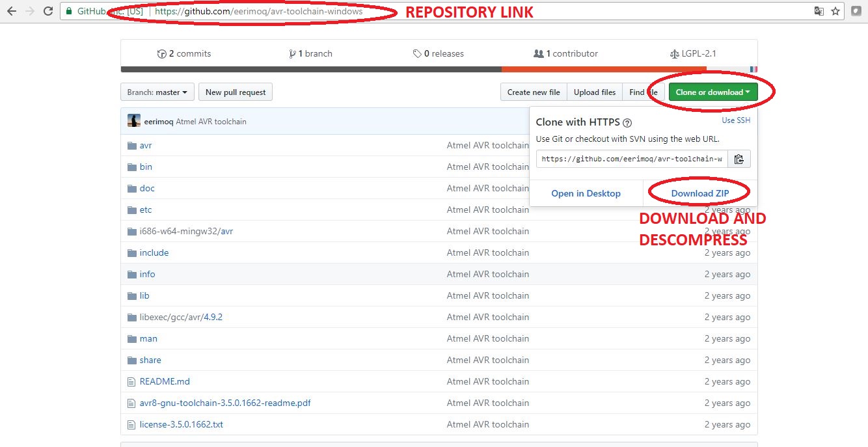Image resolution: width=868 pixels, height=447 pixels.
Task: Click the include folder icon
Action: [x=132, y=253]
